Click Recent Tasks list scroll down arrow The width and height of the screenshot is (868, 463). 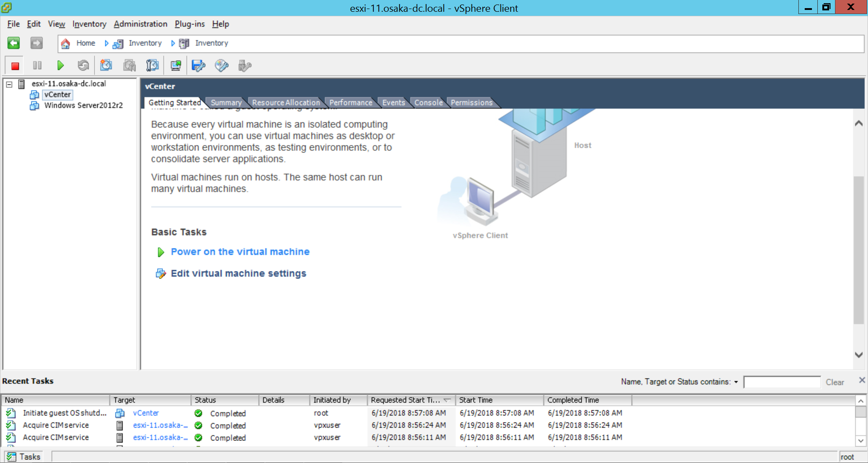click(x=861, y=441)
